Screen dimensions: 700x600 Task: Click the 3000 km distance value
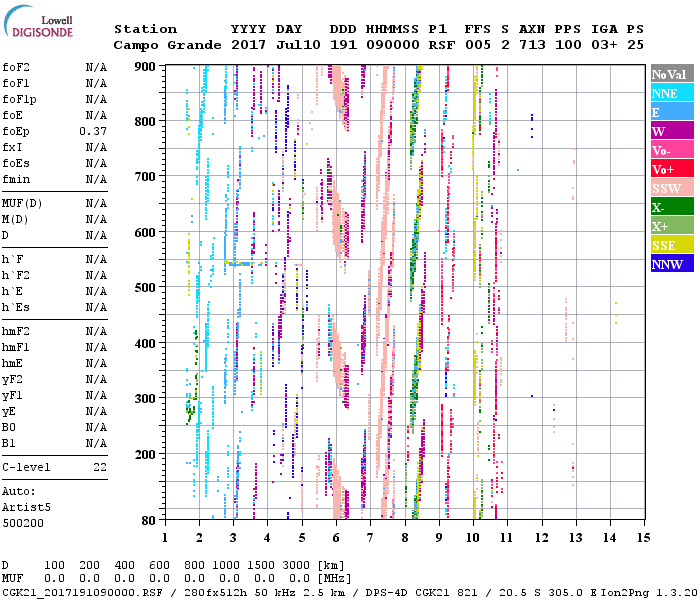[x=296, y=566]
